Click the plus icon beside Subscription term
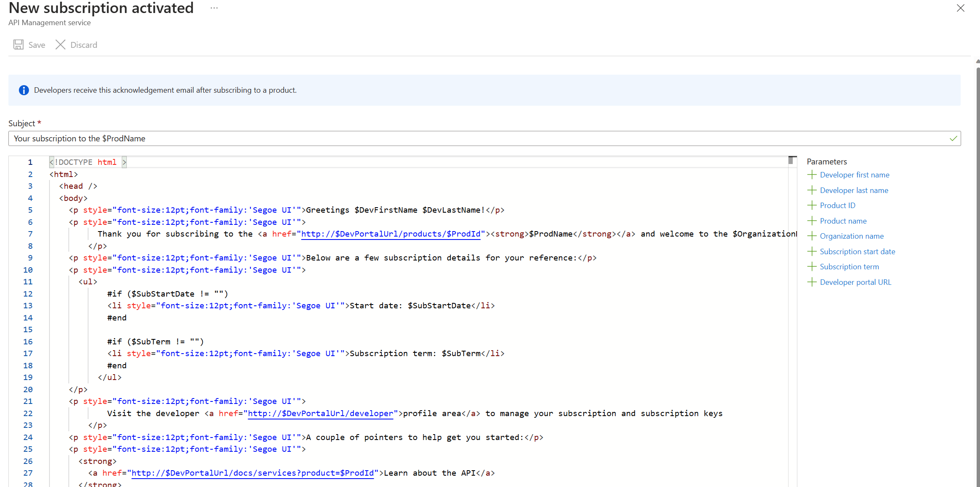This screenshot has height=487, width=980. tap(812, 267)
